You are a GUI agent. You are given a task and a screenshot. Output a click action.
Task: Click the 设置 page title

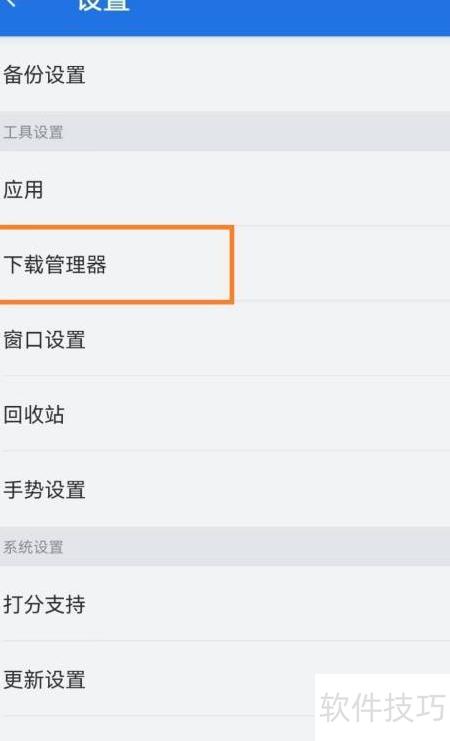pos(104,5)
